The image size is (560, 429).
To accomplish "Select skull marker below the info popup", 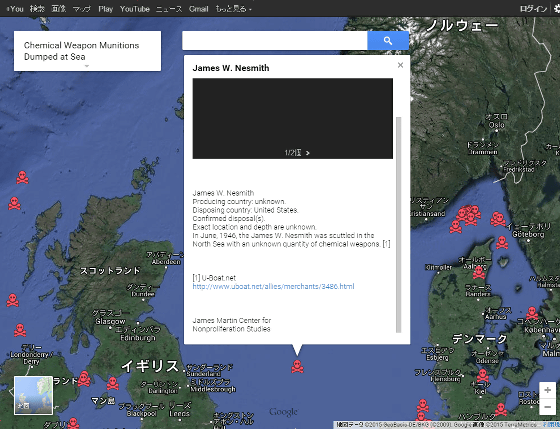I will point(297,366).
